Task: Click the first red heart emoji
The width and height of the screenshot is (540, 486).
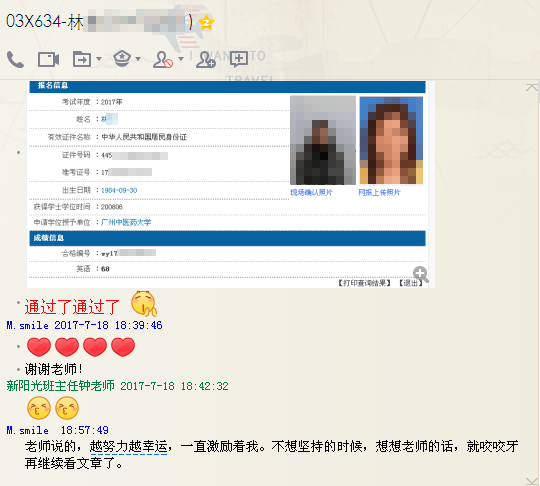Action: [x=39, y=347]
